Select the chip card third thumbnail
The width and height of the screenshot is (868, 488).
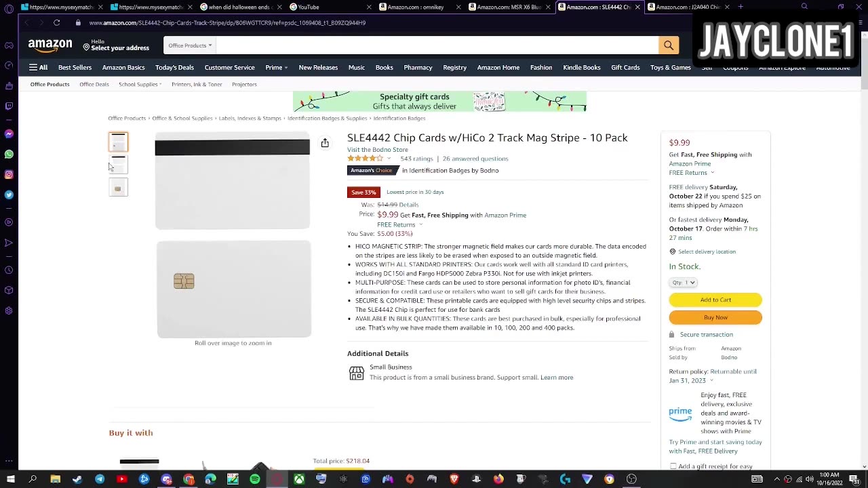118,188
